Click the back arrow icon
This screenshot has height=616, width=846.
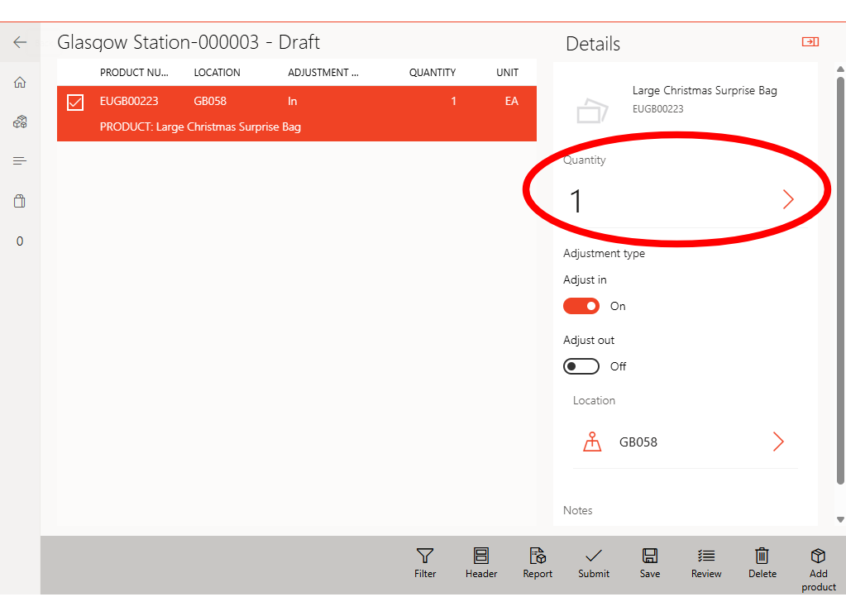pos(20,42)
